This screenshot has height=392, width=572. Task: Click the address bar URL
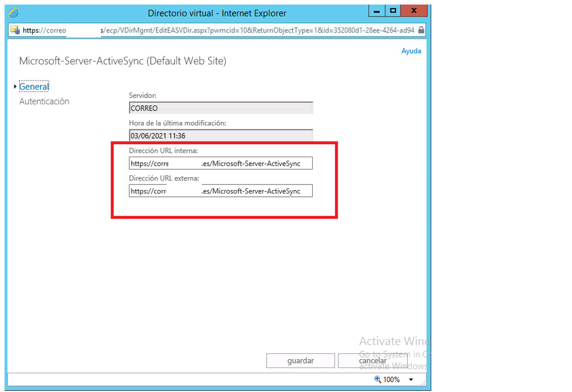(x=218, y=30)
